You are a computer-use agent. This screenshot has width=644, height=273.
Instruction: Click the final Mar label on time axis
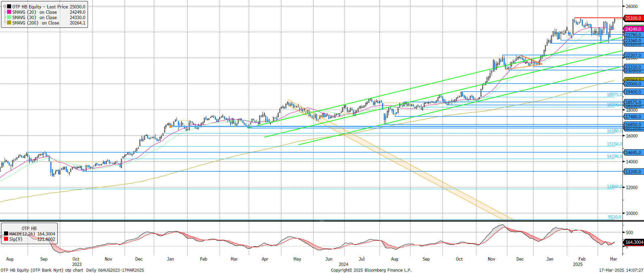point(613,259)
